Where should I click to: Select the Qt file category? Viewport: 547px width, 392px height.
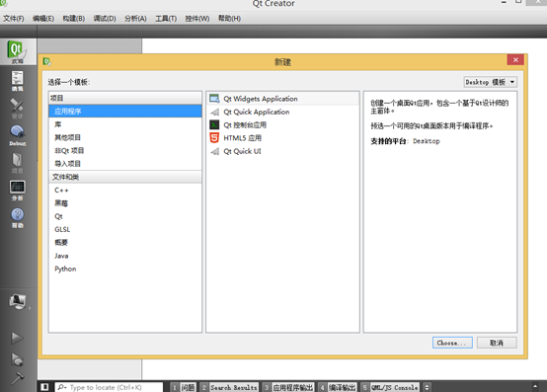click(x=125, y=216)
